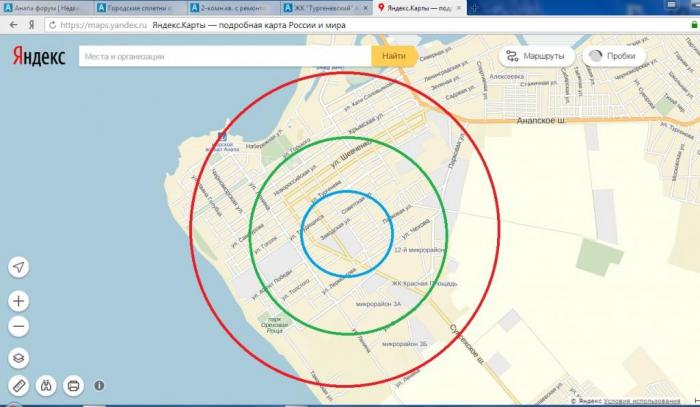Switch to the 'Анапа форум' tab
700x407 pixels.
click(x=47, y=8)
